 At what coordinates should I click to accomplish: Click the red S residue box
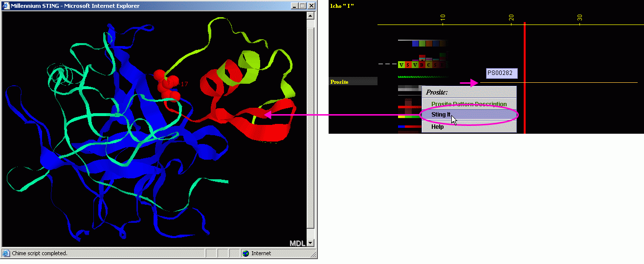tap(408, 65)
